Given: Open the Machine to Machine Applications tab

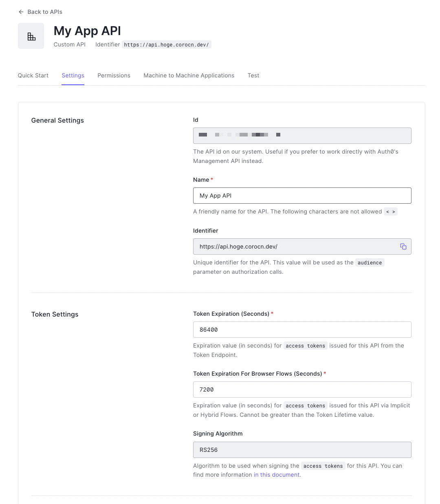Looking at the screenshot, I should (189, 75).
